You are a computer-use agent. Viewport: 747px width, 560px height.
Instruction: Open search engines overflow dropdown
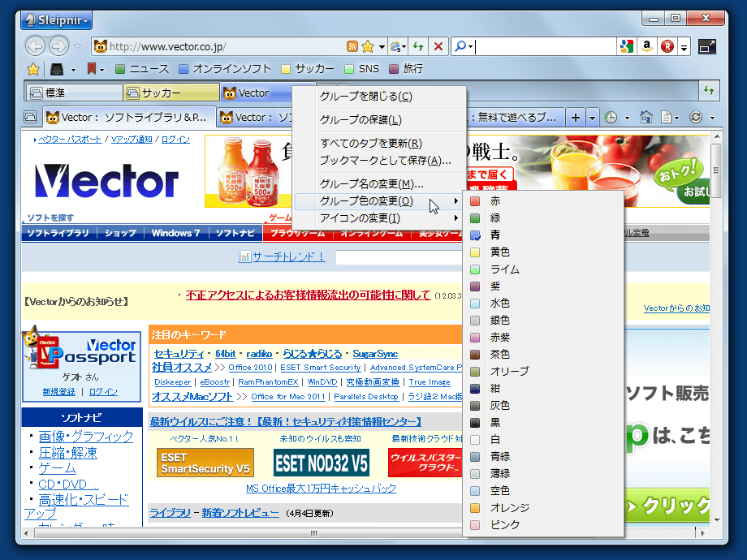pos(684,47)
